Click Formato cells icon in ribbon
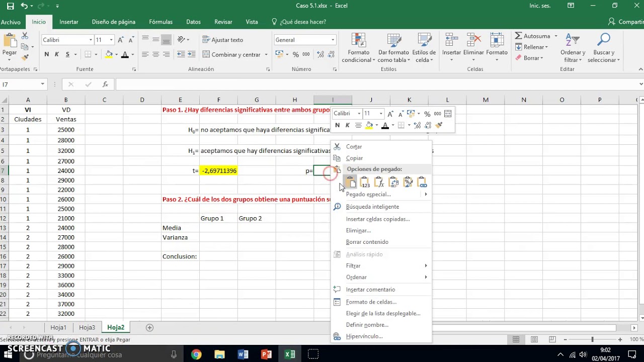The image size is (644, 362). tap(497, 48)
